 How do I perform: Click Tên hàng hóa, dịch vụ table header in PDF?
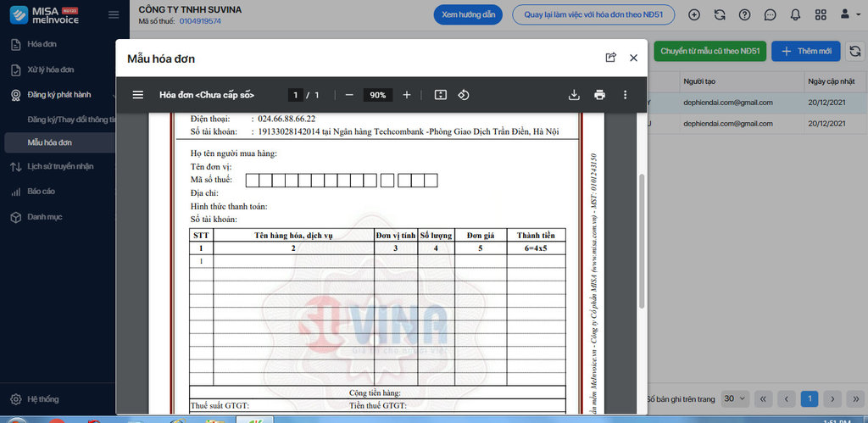(293, 235)
